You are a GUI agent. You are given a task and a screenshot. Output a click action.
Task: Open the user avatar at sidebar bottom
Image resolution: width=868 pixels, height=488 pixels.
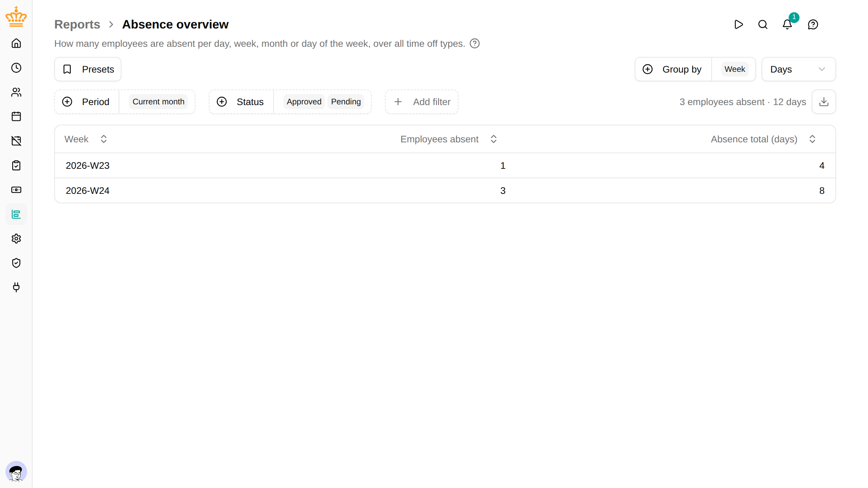coord(16,471)
